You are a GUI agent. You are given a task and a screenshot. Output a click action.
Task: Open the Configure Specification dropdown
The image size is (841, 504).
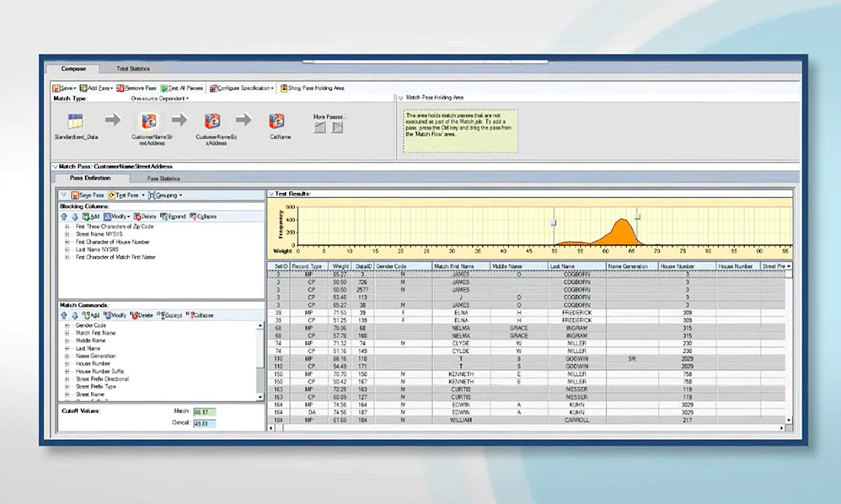241,88
